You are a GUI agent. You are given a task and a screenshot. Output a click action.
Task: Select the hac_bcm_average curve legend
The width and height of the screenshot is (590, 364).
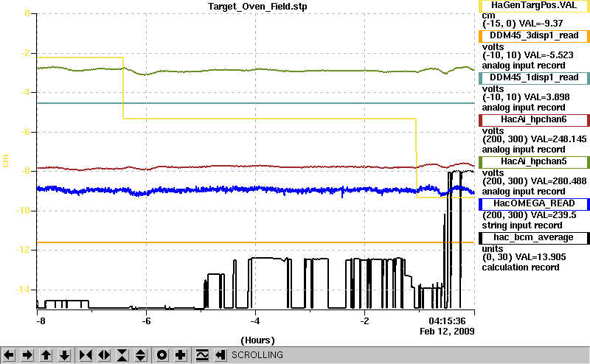[x=534, y=238]
